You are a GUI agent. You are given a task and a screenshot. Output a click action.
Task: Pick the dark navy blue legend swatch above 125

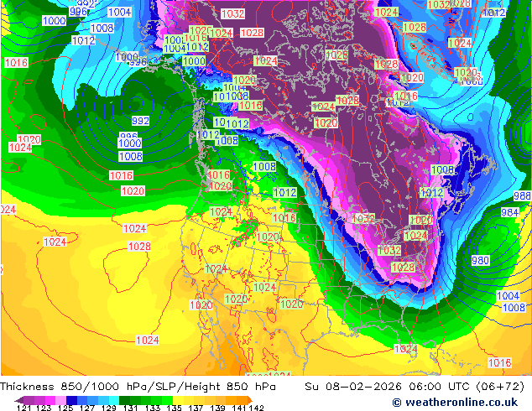tap(71, 400)
